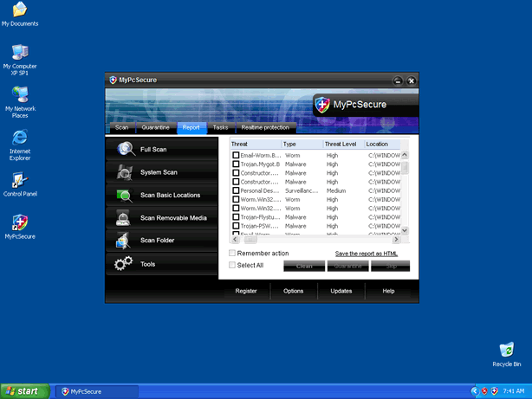Sort list by Threat Level column
This screenshot has width=532, height=399.
pyautogui.click(x=342, y=144)
